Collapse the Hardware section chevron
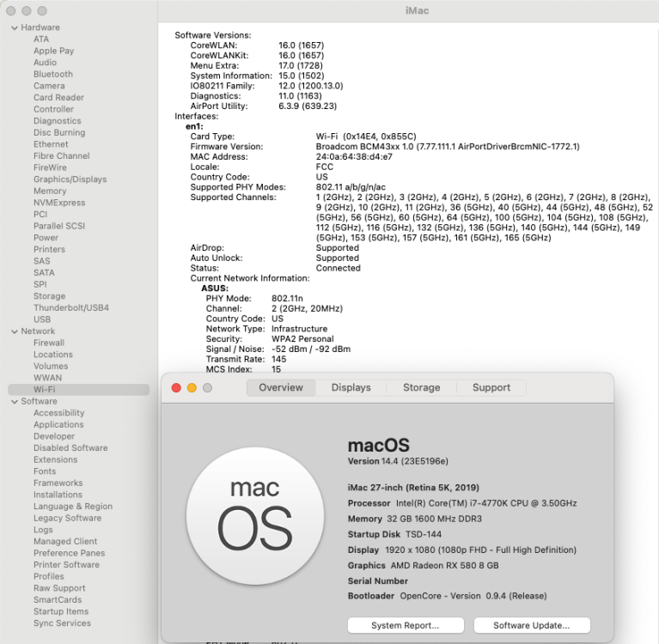659x644 pixels. (15, 27)
